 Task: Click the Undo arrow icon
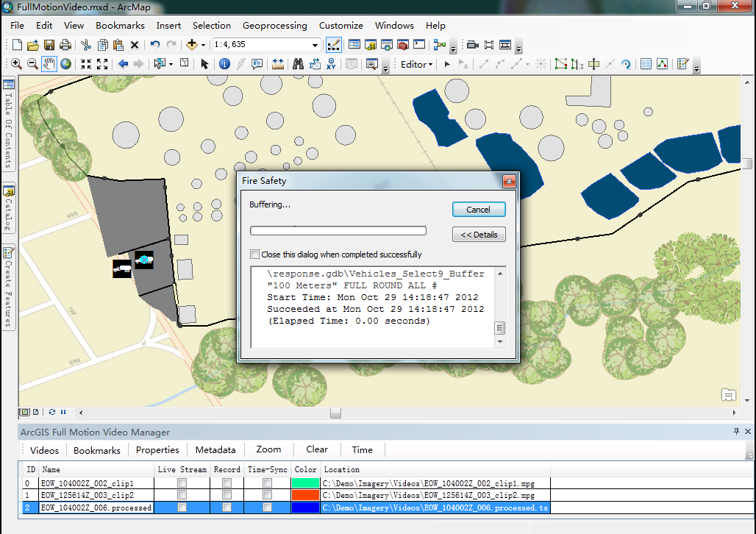(x=154, y=45)
